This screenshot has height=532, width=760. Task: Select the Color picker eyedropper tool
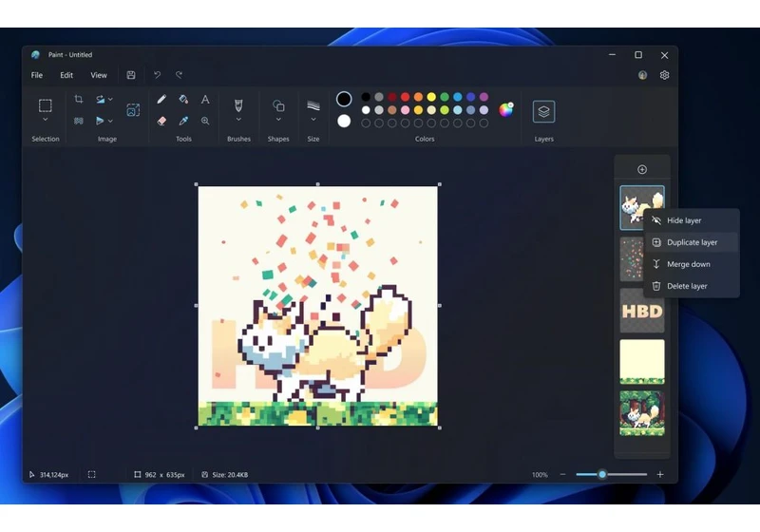[x=183, y=121]
